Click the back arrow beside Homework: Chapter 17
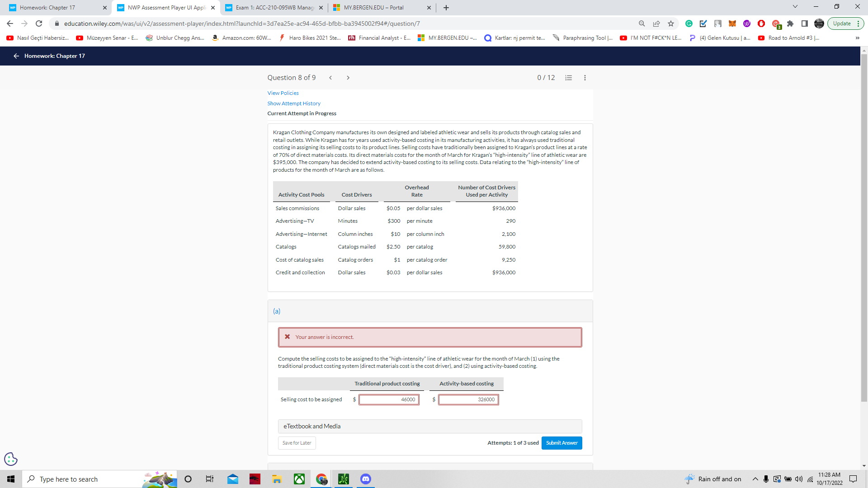 [16, 56]
